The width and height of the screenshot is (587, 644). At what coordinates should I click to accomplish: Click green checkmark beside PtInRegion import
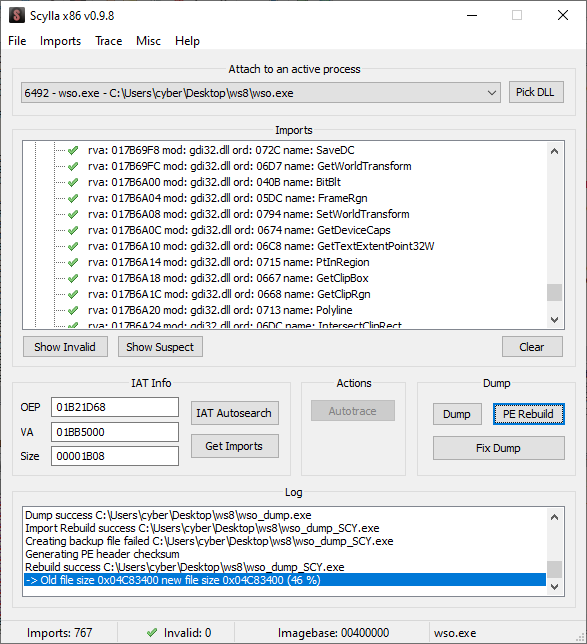73,262
